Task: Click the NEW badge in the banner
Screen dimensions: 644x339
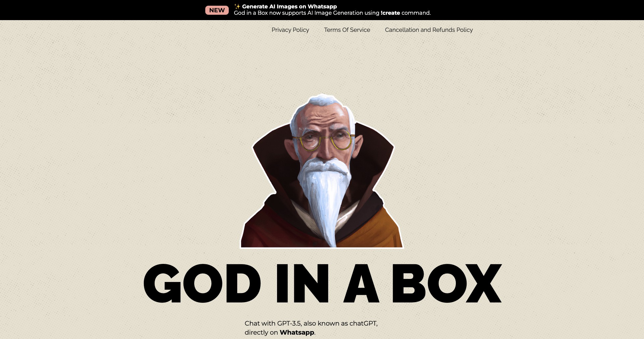Action: [x=217, y=10]
